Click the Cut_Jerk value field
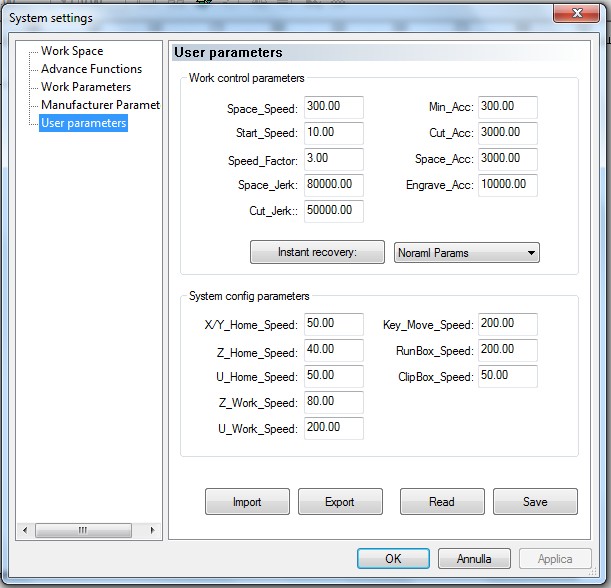 334,211
